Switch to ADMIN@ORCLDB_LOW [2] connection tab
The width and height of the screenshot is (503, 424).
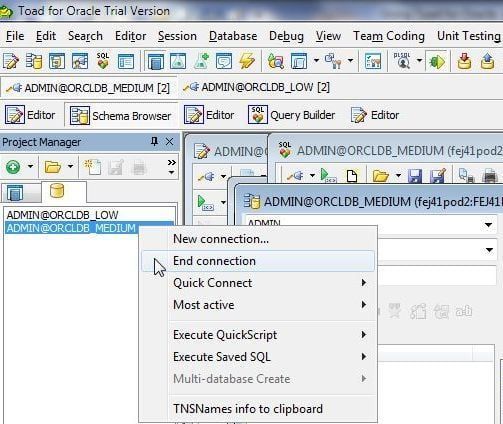pos(256,87)
